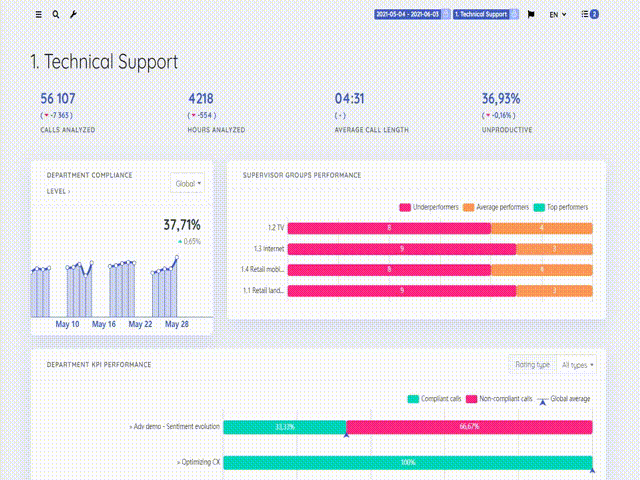Toggle Compliant calls green legend swatch
640x480 pixels.
(x=414, y=399)
